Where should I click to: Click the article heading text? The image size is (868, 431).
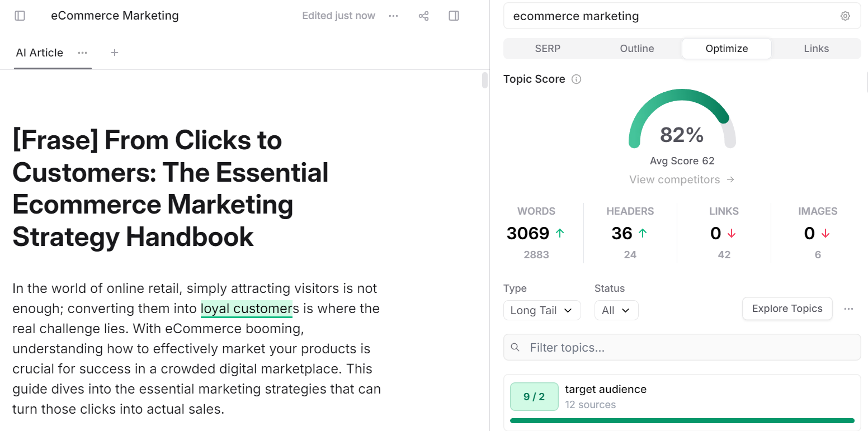coord(171,188)
